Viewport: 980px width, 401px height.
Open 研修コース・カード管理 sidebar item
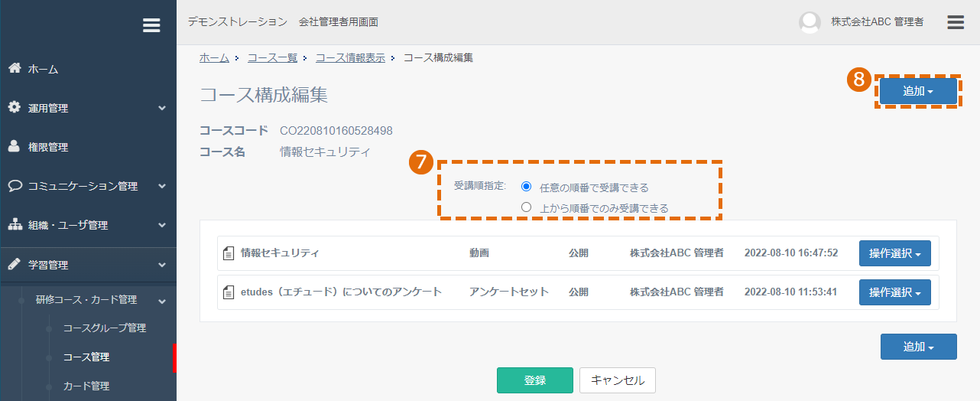[88, 299]
